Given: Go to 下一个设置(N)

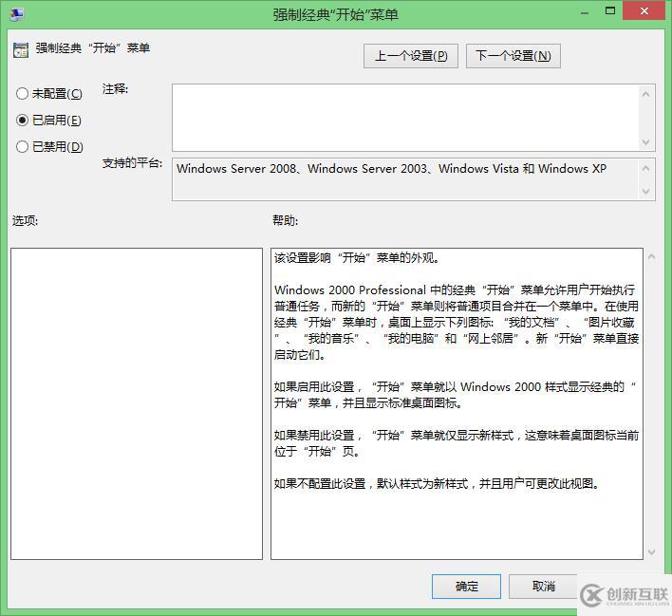Looking at the screenshot, I should (x=513, y=56).
